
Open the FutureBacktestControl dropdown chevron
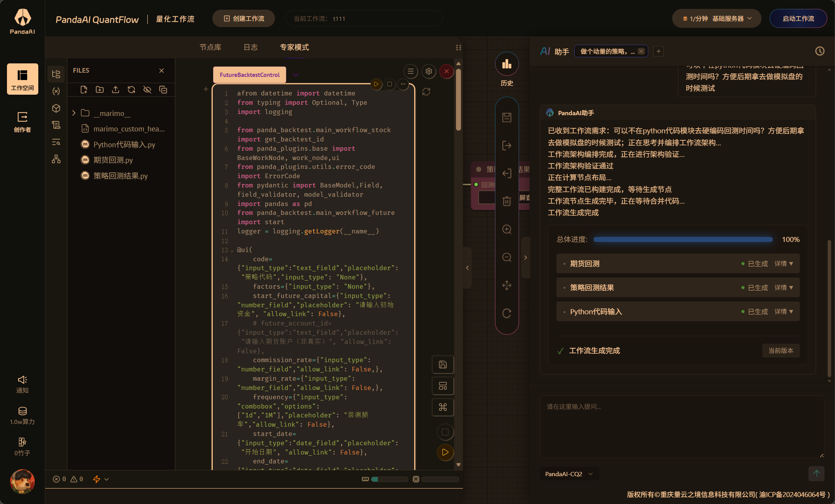[295, 75]
